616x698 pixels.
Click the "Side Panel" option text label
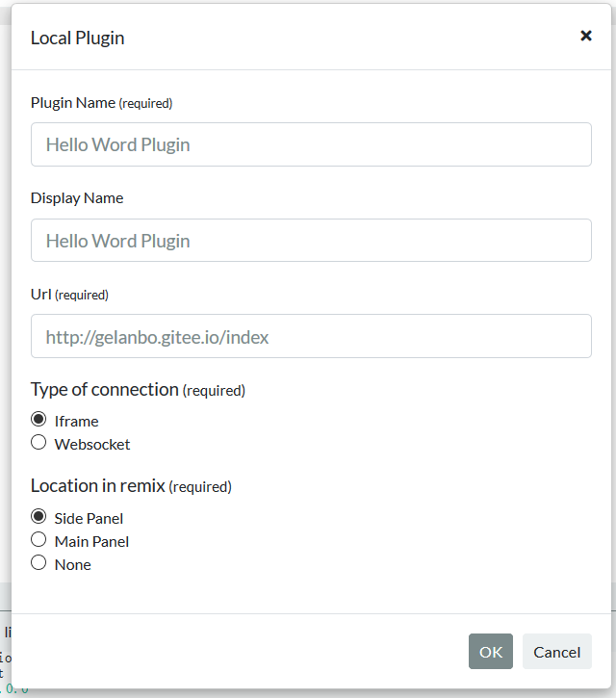click(89, 519)
